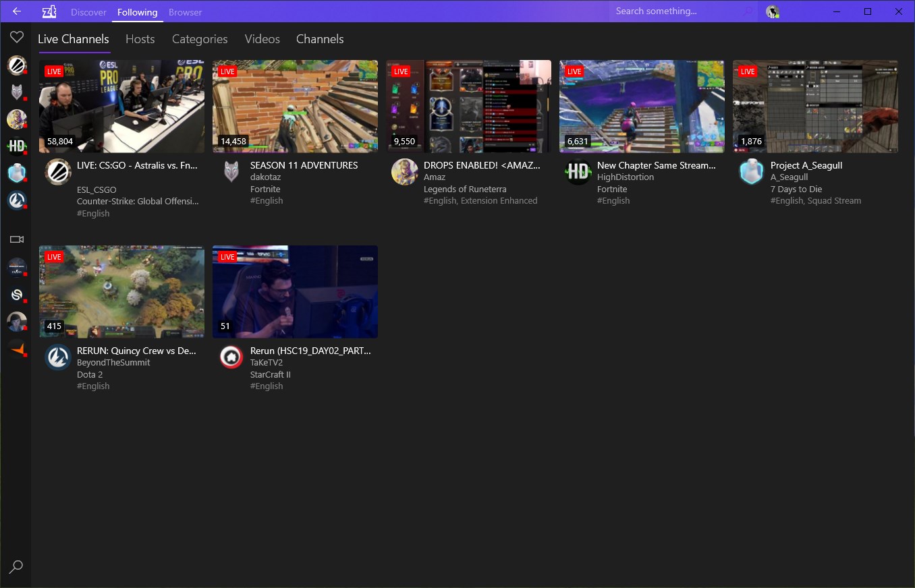The image size is (915, 588).
Task: Open the TaKeTV2 channel name link
Action: tap(267, 363)
